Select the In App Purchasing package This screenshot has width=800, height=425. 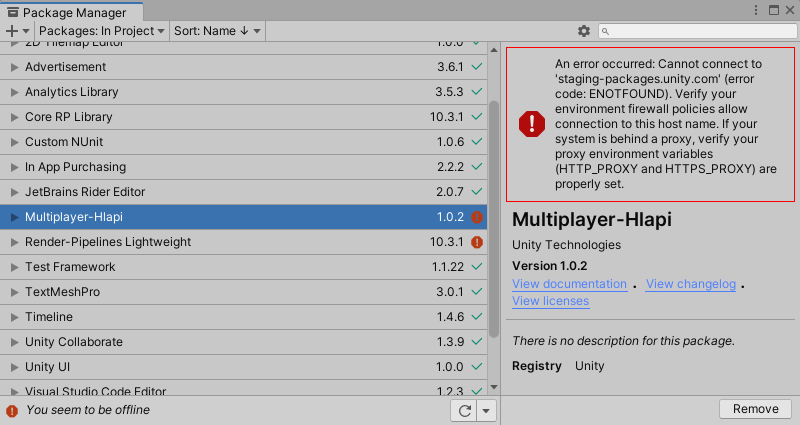pos(243,167)
